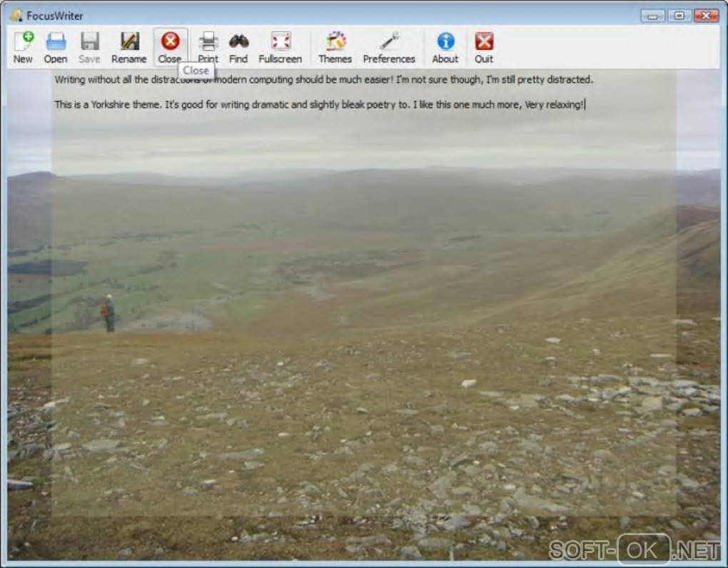This screenshot has width=728, height=568.
Task: Click the FocusWriter app icon in title bar
Action: 16,15
